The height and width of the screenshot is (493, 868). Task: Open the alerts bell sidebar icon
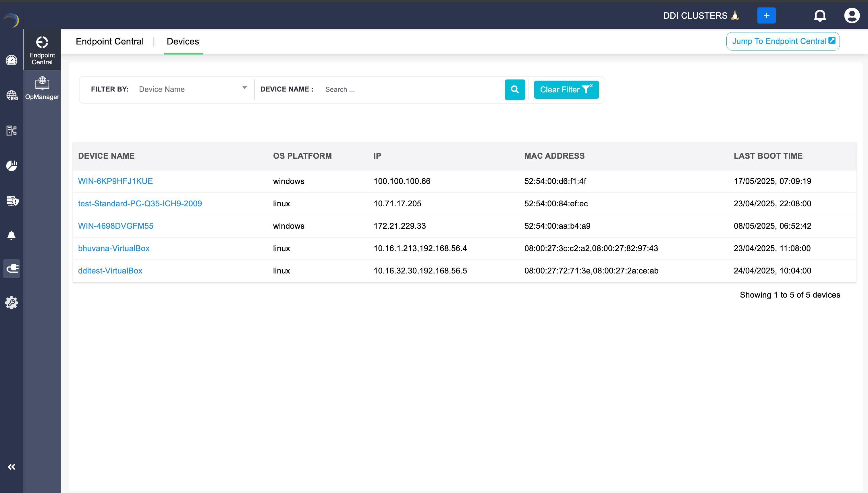(x=11, y=235)
